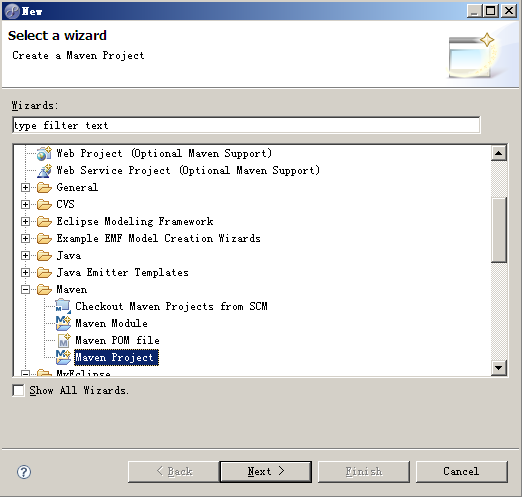Click the Maven POM file icon
Viewport: 522px width, 497px height.
[x=64, y=340]
